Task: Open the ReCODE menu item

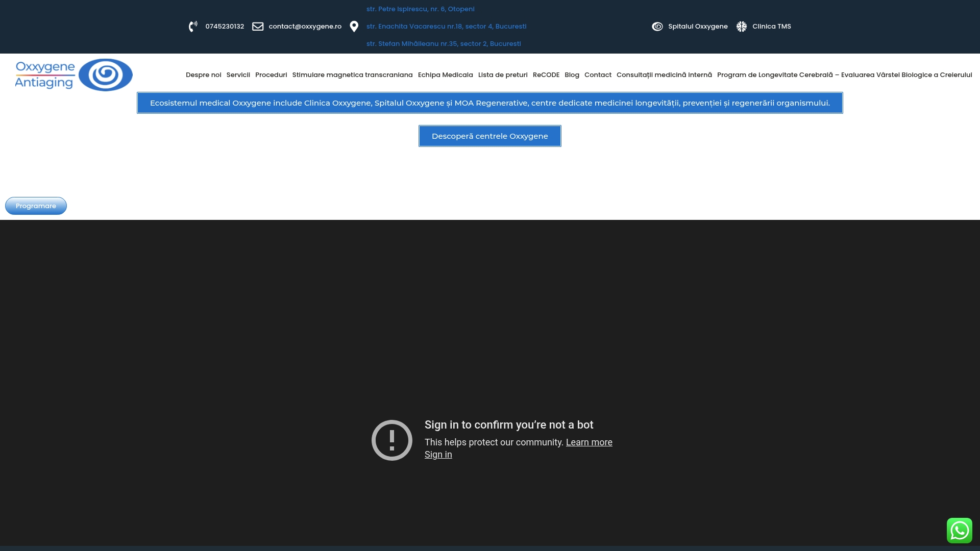Action: pyautogui.click(x=546, y=75)
